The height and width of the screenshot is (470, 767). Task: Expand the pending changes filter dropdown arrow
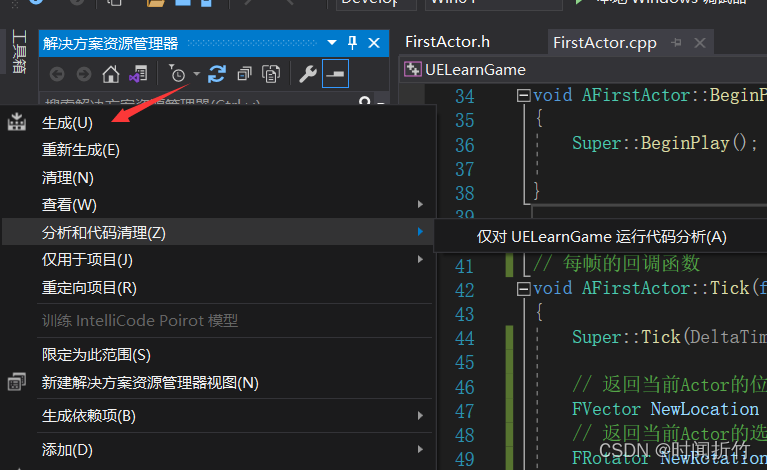(x=197, y=74)
